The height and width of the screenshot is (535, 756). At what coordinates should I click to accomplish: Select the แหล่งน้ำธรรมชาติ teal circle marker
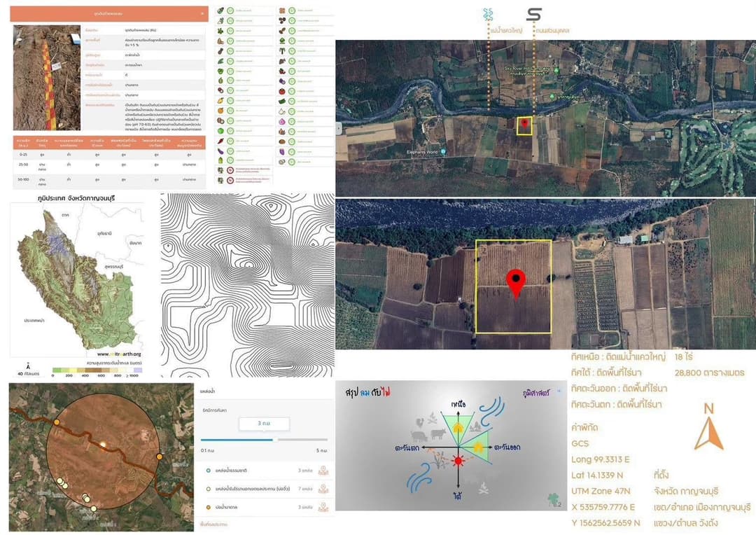click(x=209, y=471)
